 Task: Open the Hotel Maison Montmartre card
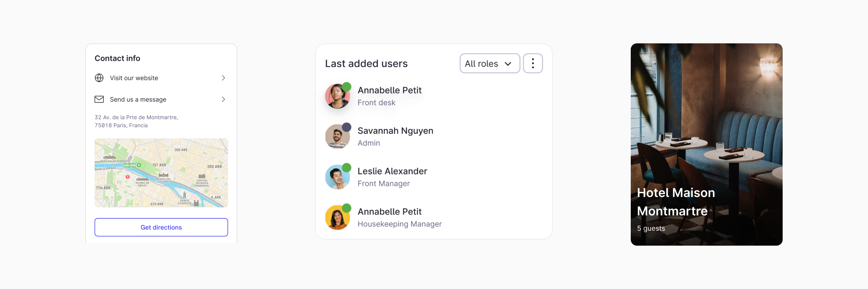pos(706,144)
